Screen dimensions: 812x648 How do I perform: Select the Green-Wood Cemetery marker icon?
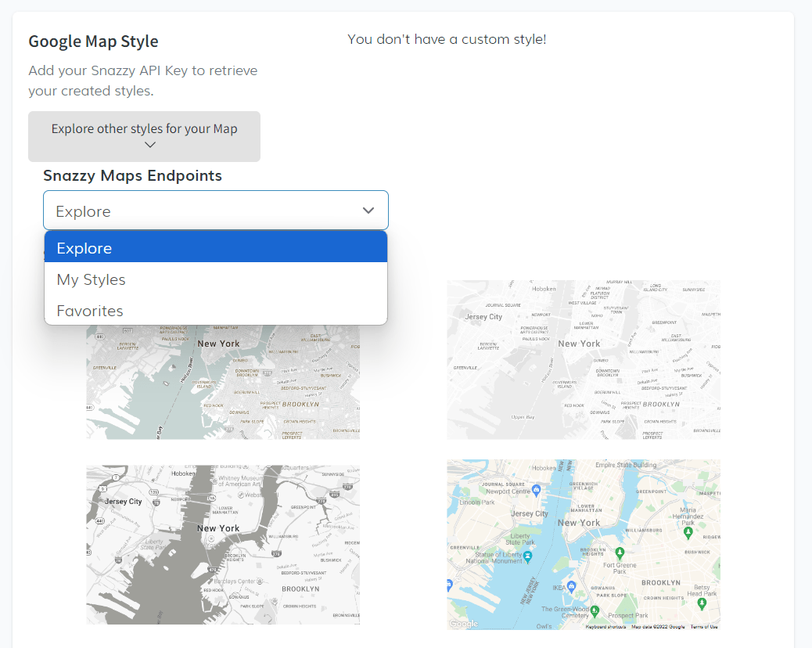click(595, 610)
